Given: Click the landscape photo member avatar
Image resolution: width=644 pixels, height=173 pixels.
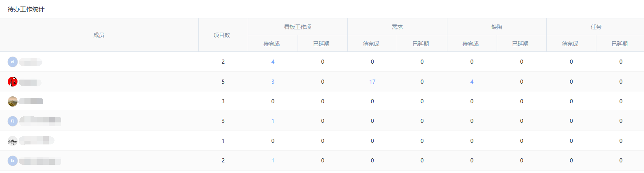Looking at the screenshot, I should pyautogui.click(x=13, y=101).
